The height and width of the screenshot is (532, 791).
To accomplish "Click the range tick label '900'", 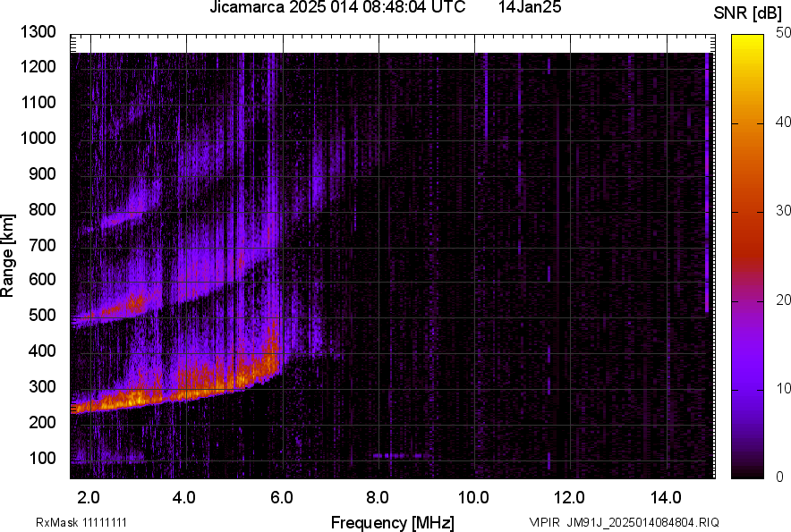I will point(42,173).
